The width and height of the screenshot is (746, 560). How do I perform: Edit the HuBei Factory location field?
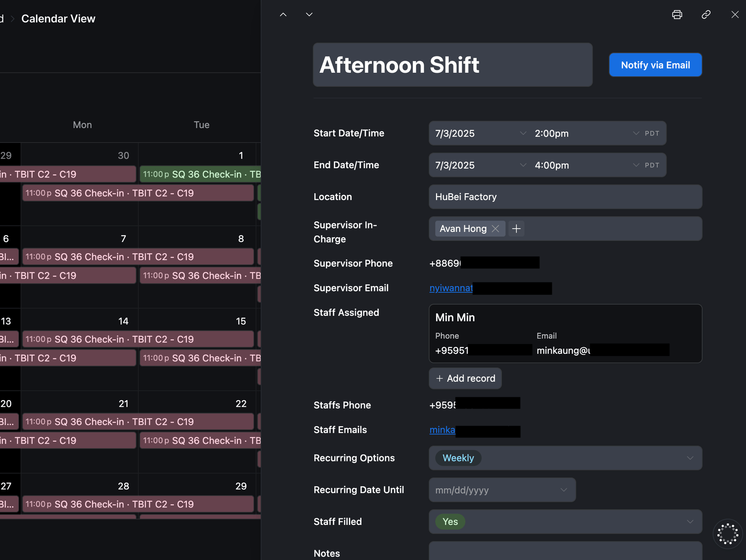[x=565, y=197]
